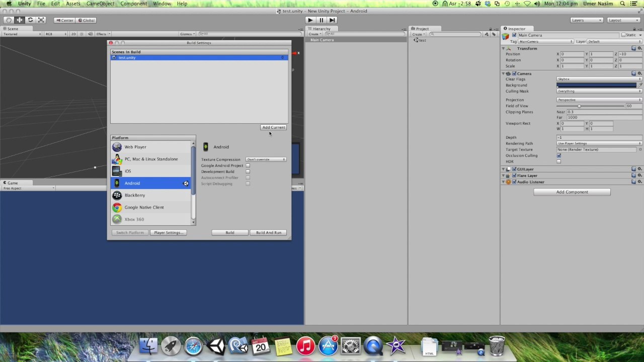Open Transform component help book icon
644x362 pixels.
point(633,48)
